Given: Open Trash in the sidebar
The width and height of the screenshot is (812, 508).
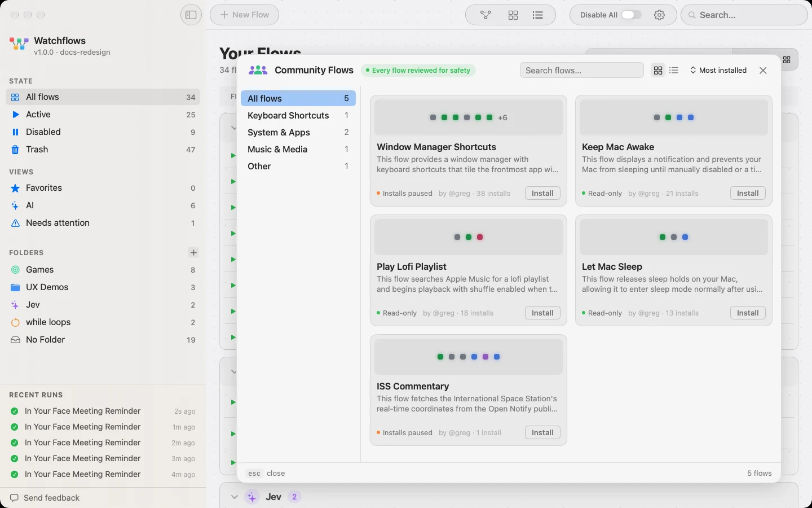Looking at the screenshot, I should [x=103, y=150].
